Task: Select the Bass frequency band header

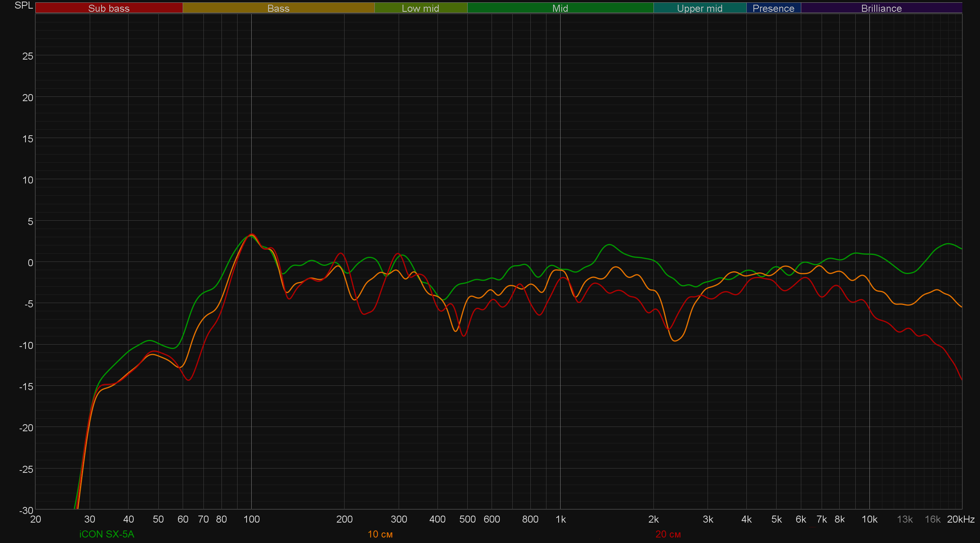Action: click(278, 8)
